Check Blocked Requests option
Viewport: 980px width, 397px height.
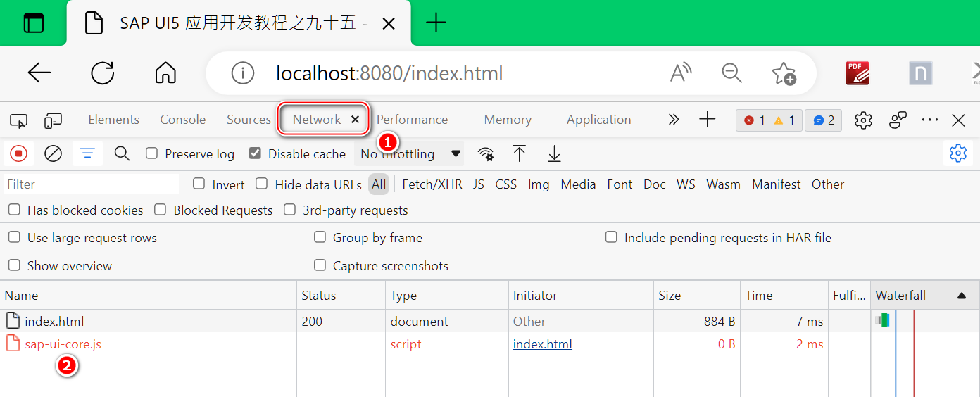[161, 210]
